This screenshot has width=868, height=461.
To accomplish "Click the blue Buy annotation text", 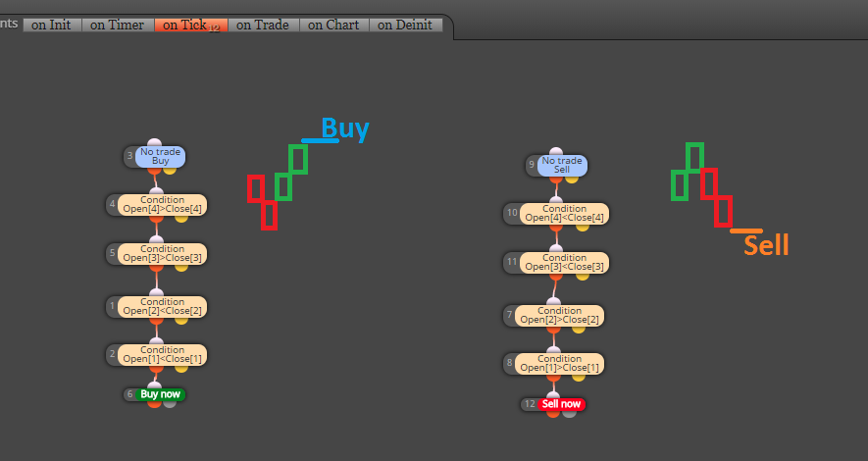I will pyautogui.click(x=345, y=128).
